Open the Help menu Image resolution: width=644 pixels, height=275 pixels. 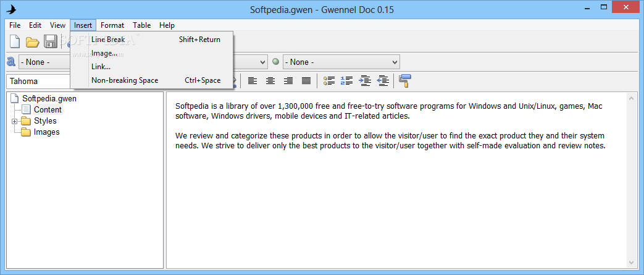167,25
